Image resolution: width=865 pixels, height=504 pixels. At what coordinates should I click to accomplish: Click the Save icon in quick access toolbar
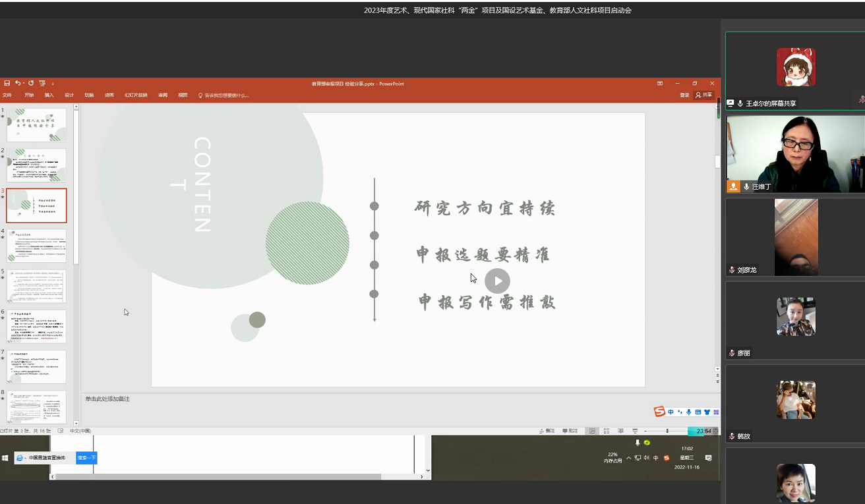(7, 84)
